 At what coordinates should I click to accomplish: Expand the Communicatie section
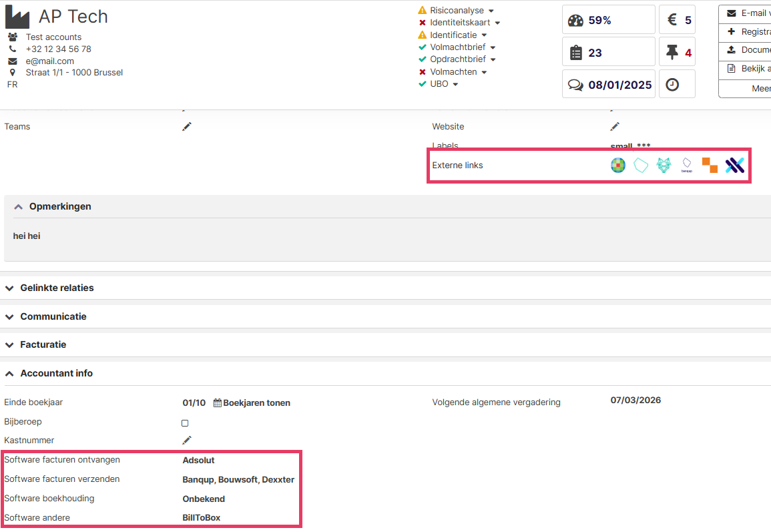click(9, 317)
